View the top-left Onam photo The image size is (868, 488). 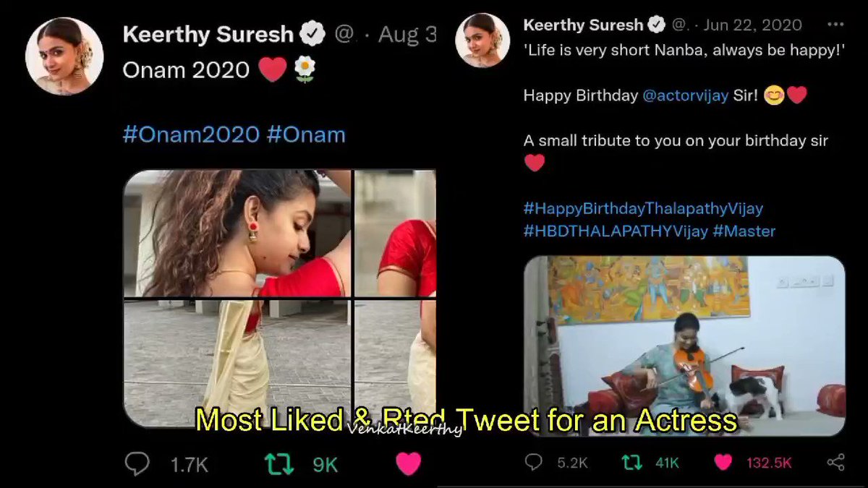[237, 234]
